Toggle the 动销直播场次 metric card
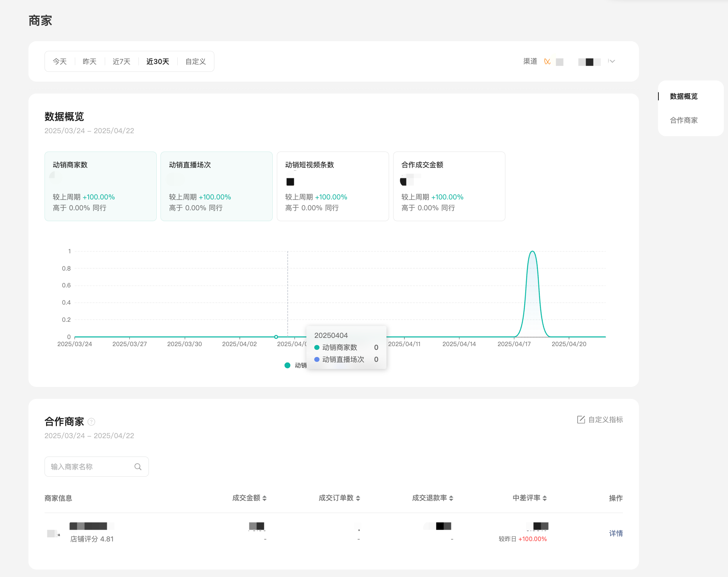Viewport: 728px width, 577px height. coord(216,186)
